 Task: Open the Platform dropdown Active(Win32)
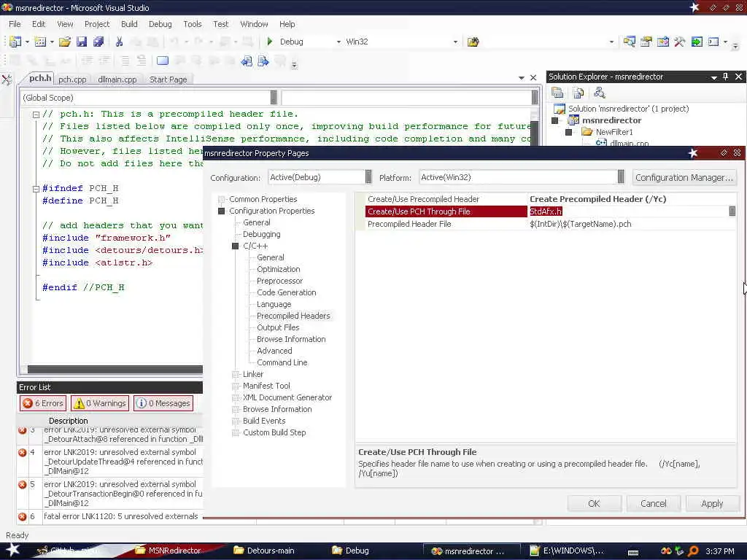click(x=621, y=177)
